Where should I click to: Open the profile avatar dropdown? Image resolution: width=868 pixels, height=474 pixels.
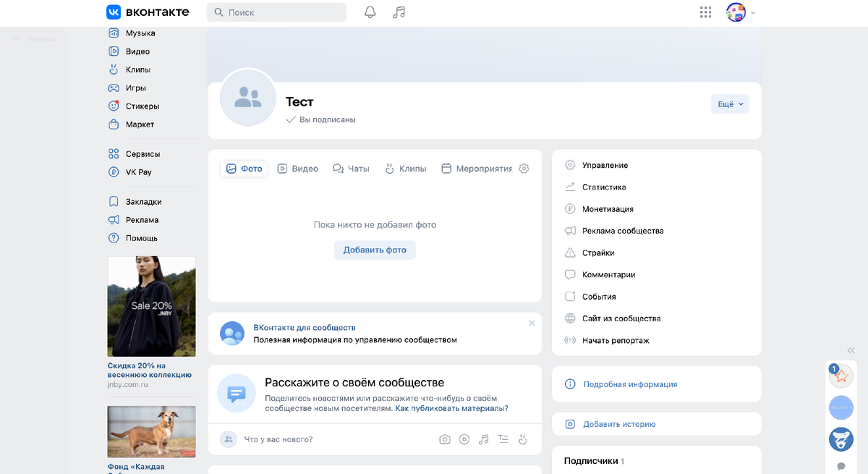(x=736, y=12)
